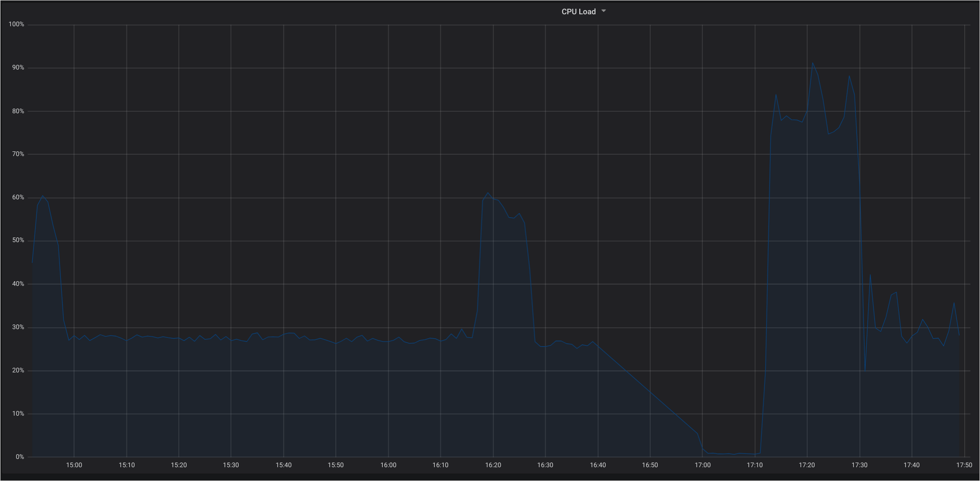Click the 88% spike near 17:28
The height and width of the screenshot is (481, 980).
tap(849, 76)
